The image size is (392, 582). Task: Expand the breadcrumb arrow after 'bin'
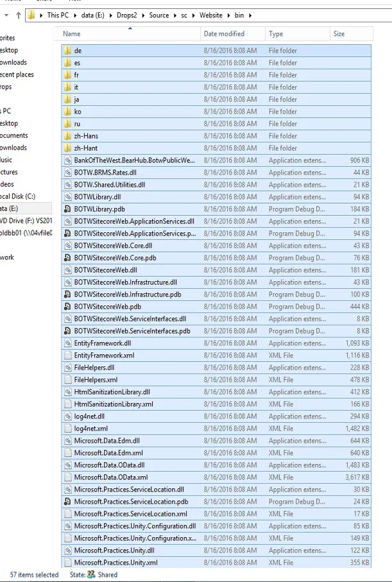point(250,15)
